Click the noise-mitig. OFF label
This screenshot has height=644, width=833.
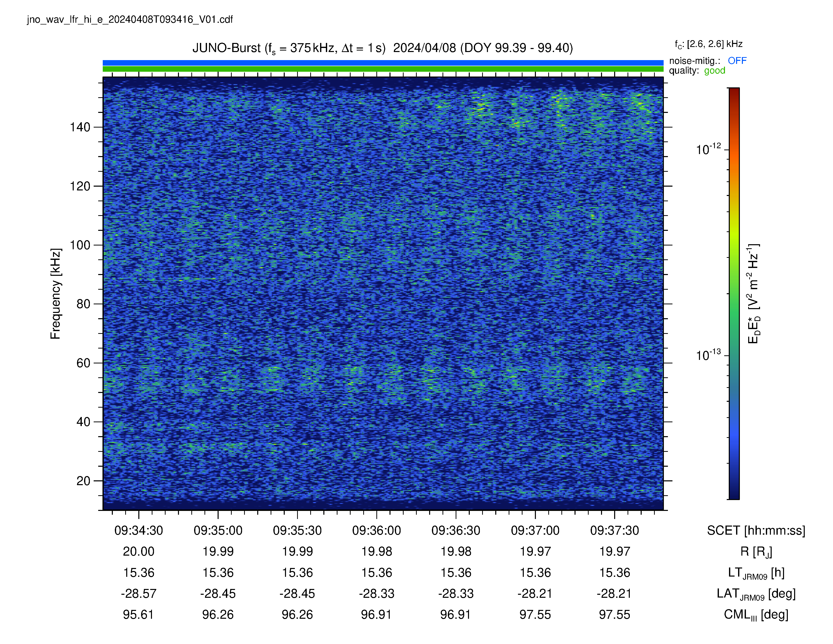(708, 61)
